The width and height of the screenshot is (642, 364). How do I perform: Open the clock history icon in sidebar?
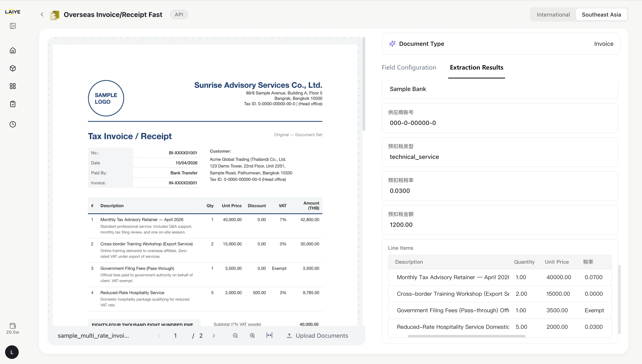13,124
